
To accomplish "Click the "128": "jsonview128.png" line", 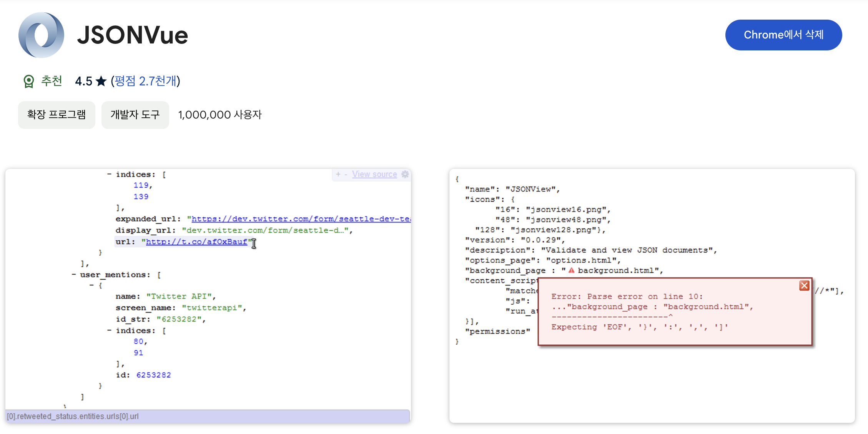I will [x=540, y=230].
